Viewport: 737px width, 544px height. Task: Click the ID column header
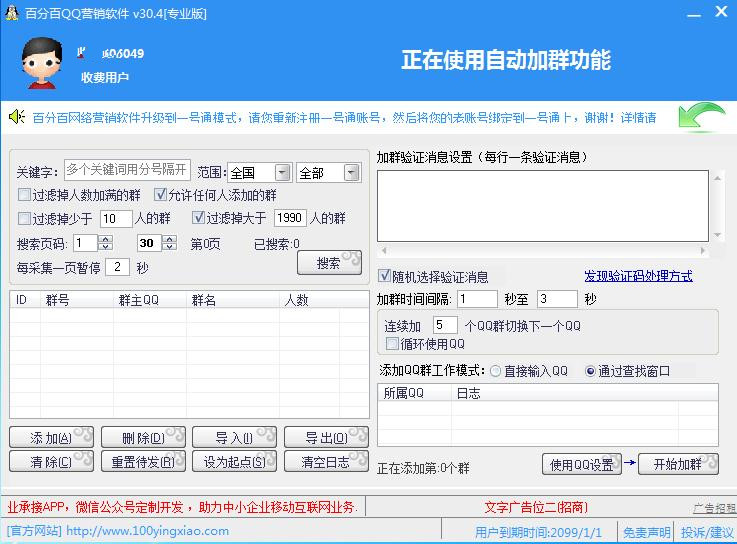point(25,300)
